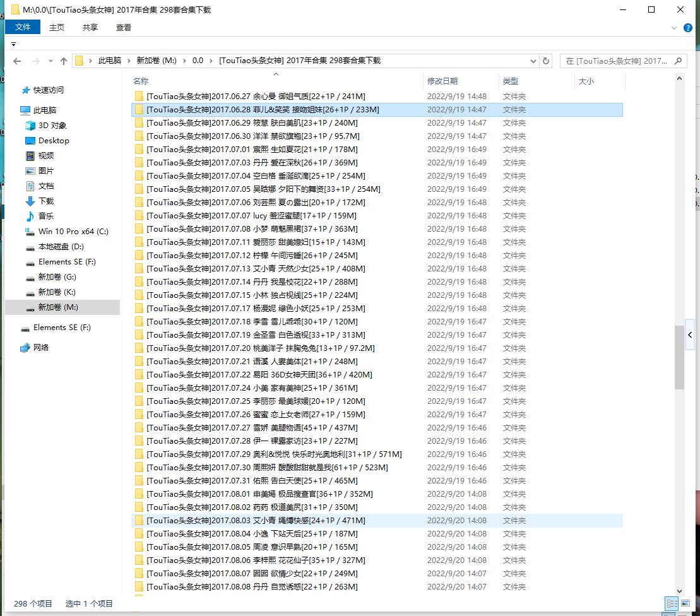Go back to the previous folder
Screen dimensions: 700x616
(17, 61)
